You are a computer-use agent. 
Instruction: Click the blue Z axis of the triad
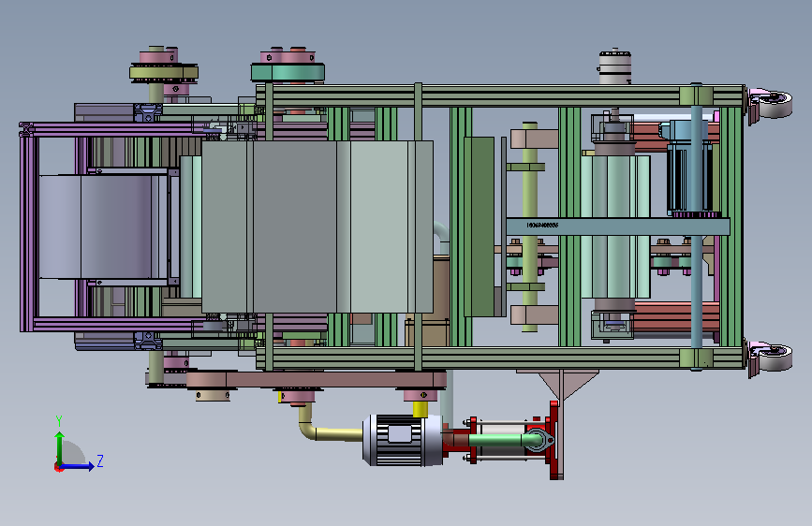point(78,466)
